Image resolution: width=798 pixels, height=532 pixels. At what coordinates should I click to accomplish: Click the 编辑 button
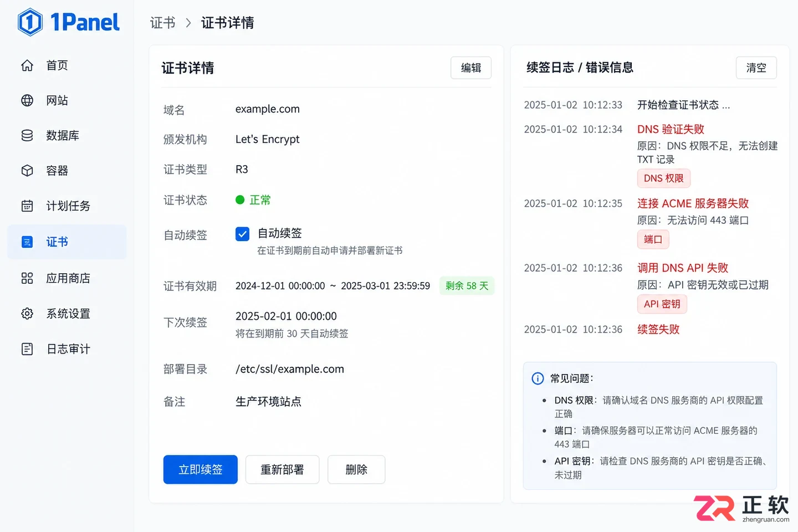(471, 68)
